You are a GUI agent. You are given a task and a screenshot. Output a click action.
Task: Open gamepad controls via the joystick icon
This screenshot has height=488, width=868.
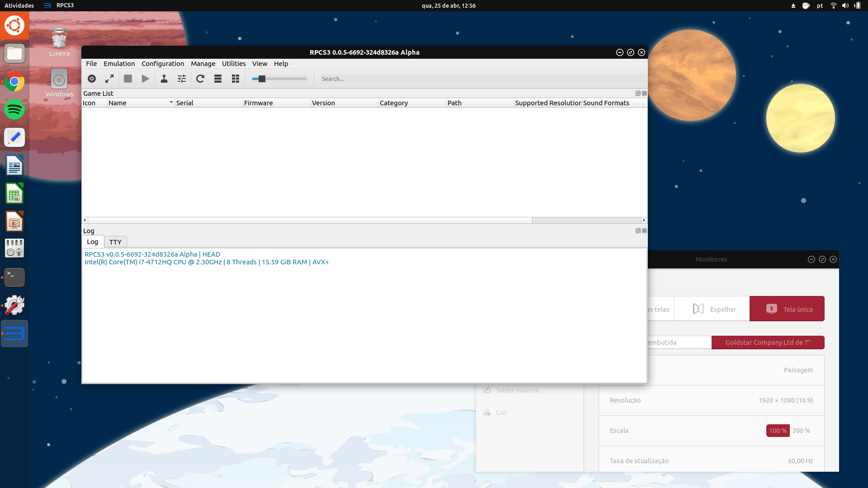(x=164, y=79)
